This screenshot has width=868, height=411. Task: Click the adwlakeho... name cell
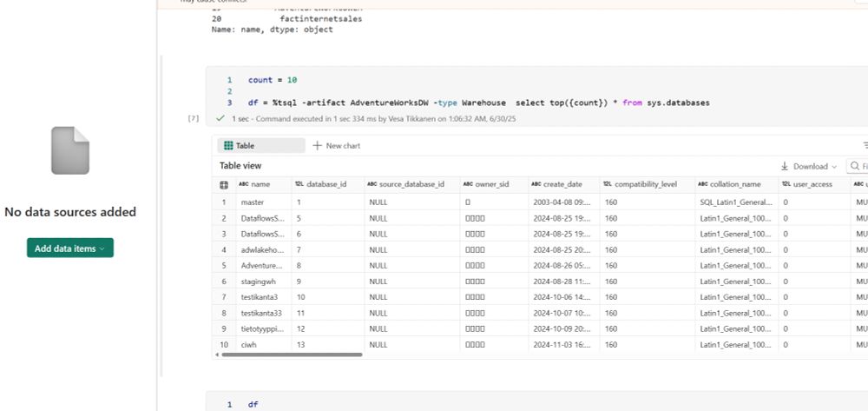click(264, 249)
